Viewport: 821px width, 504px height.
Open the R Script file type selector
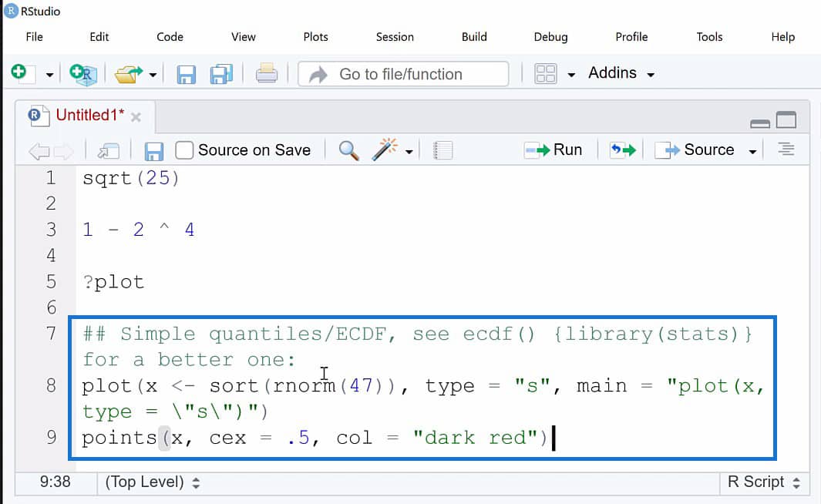point(764,482)
